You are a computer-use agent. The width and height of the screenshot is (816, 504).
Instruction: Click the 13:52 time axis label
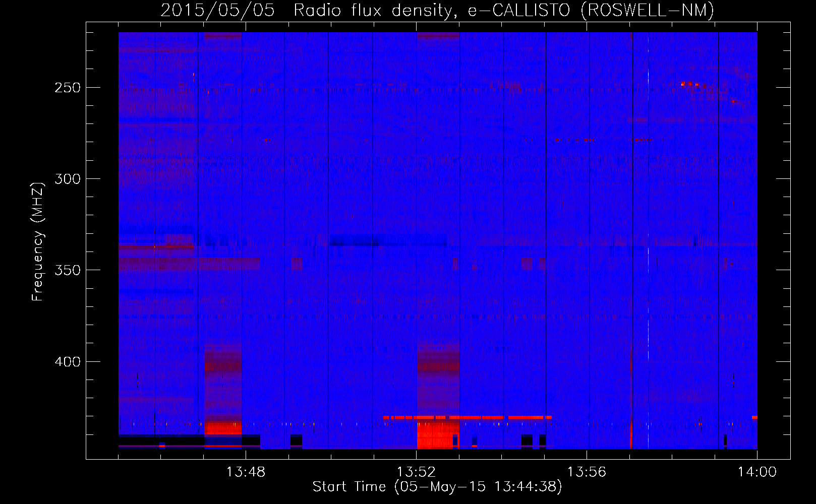point(416,472)
